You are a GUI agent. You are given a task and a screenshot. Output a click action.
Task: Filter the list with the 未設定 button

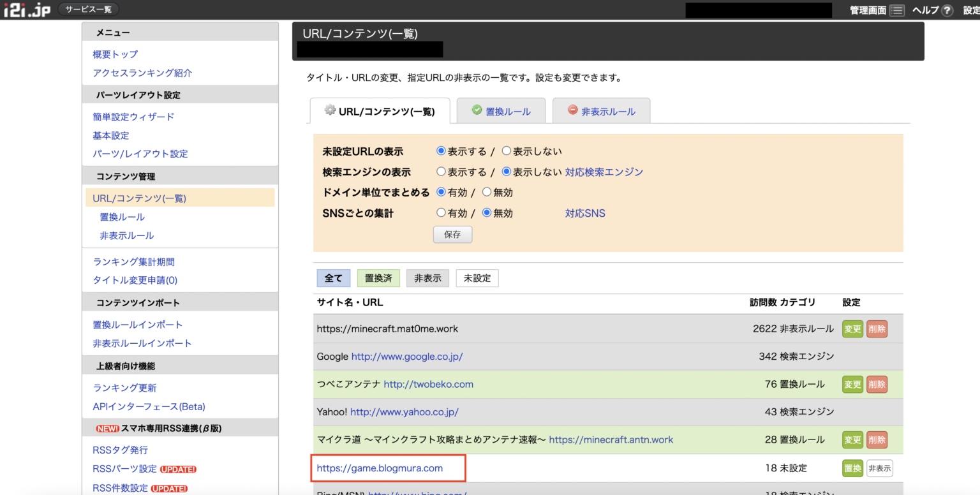coord(477,277)
